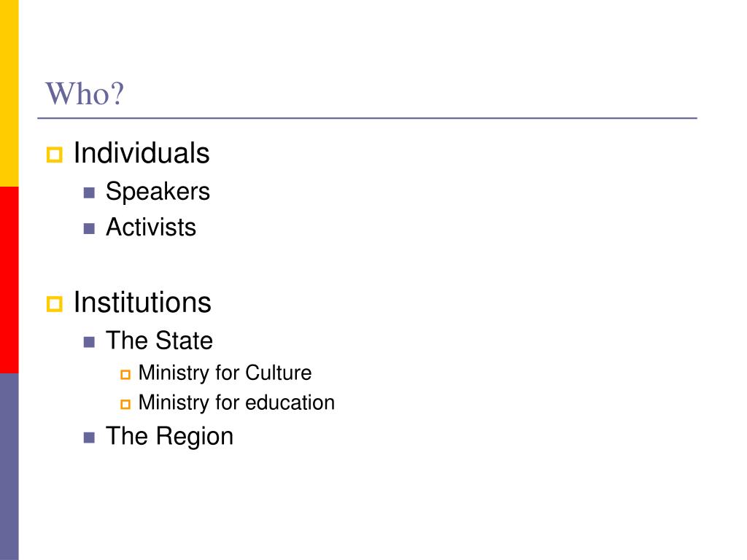Click the purple segment of the sidebar stripe
The width and height of the screenshot is (747, 560).
click(9, 467)
